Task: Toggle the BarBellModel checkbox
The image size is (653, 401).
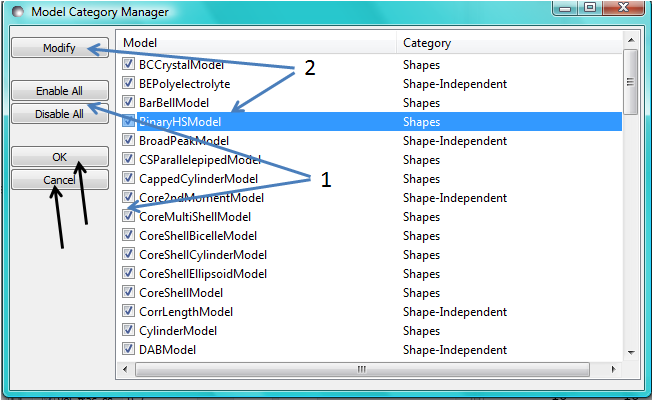Action: [x=128, y=102]
